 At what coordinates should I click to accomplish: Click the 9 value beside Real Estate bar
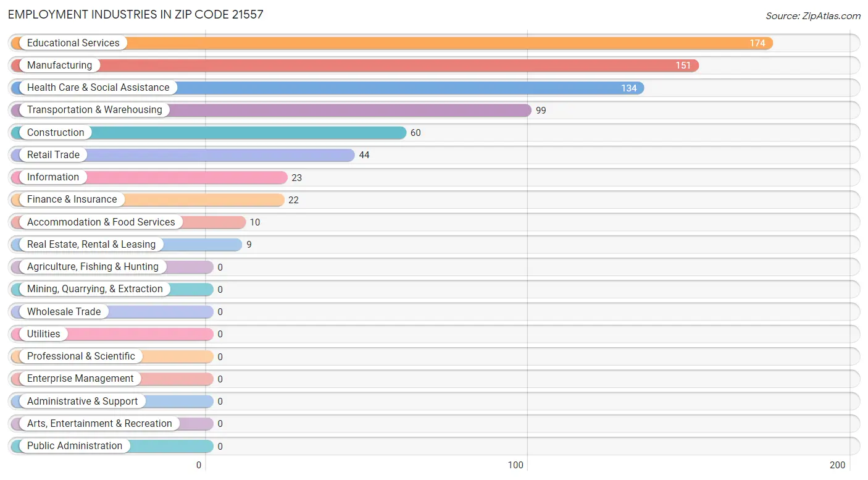click(249, 245)
